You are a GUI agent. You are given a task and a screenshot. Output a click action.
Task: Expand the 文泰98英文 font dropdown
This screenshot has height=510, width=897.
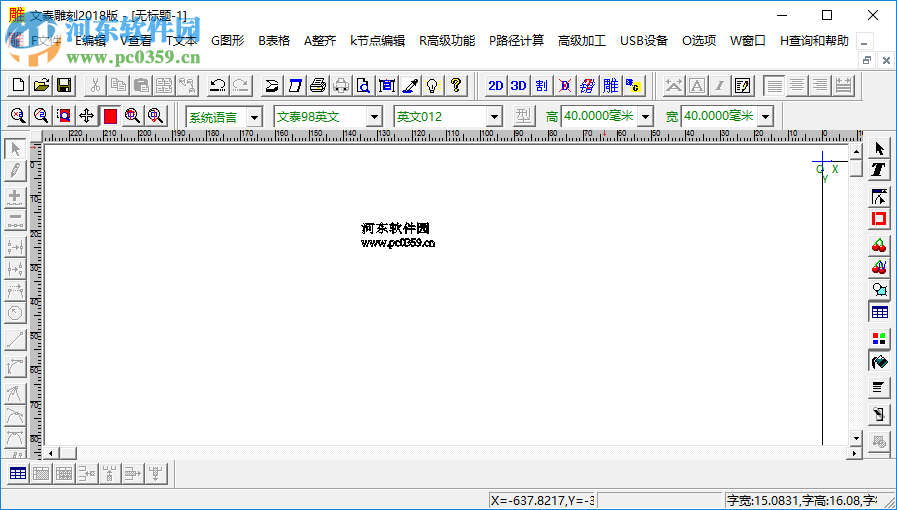[x=374, y=117]
